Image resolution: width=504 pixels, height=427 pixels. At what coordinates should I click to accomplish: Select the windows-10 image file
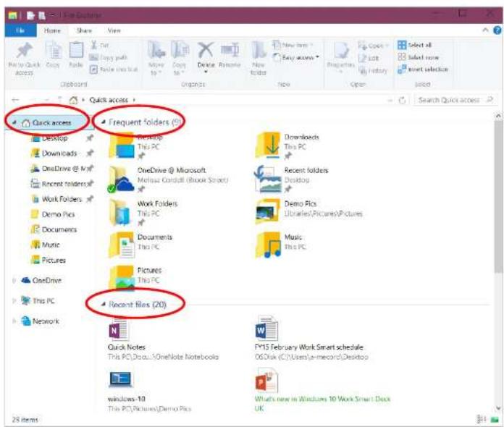(x=149, y=392)
